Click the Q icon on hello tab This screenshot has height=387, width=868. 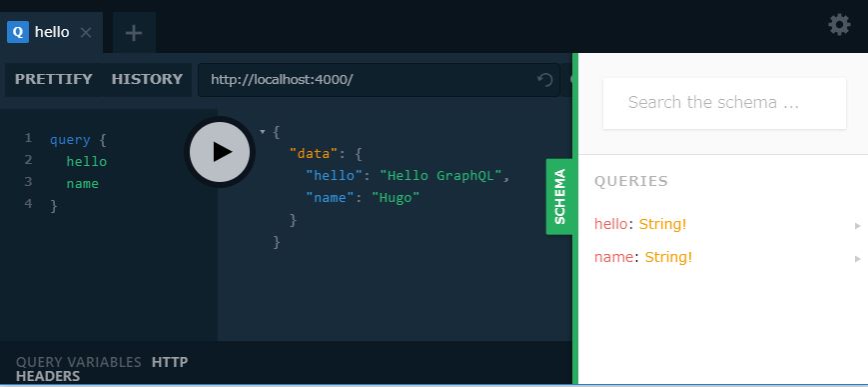[18, 32]
